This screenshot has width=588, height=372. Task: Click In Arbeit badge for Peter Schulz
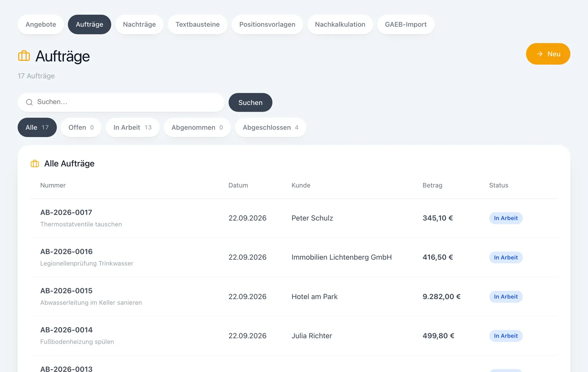(506, 218)
